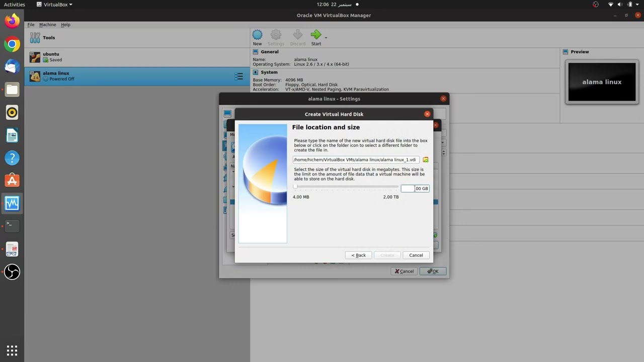644x362 pixels.
Task: Open the Tools entry in VirtualBox Manager
Action: click(x=137, y=38)
